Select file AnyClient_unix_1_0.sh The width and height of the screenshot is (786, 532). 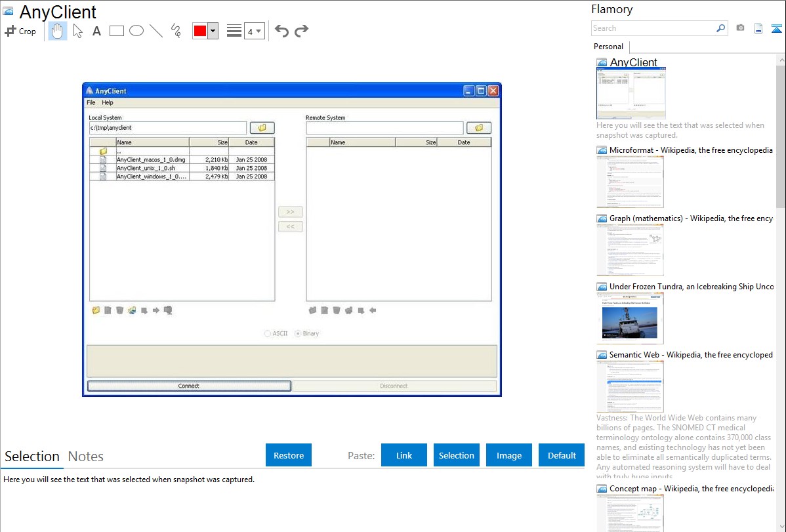182,168
